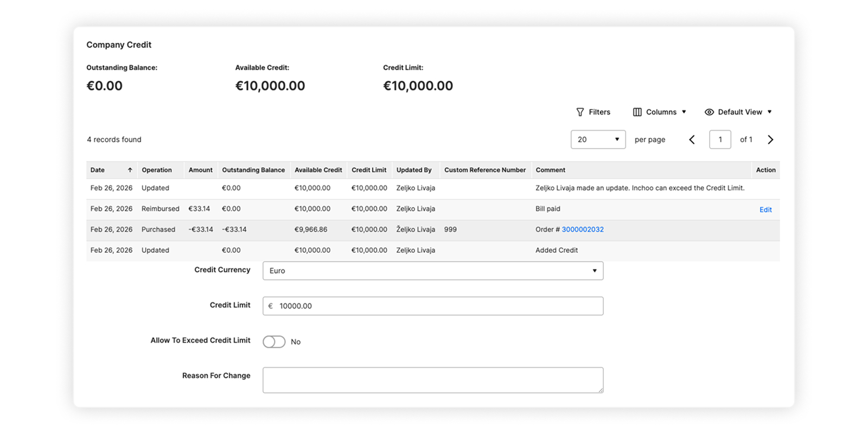Expand the Default View dropdown arrow
868x434 pixels.
pyautogui.click(x=769, y=112)
